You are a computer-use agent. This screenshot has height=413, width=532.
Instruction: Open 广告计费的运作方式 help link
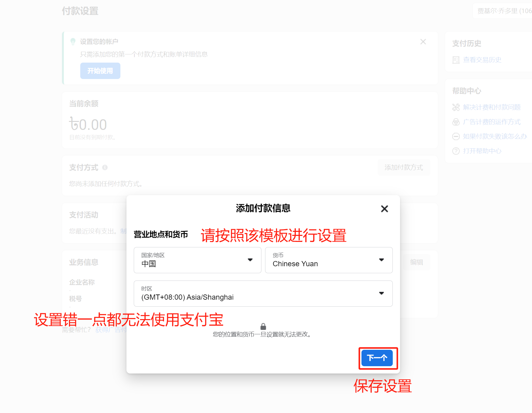click(x=492, y=122)
